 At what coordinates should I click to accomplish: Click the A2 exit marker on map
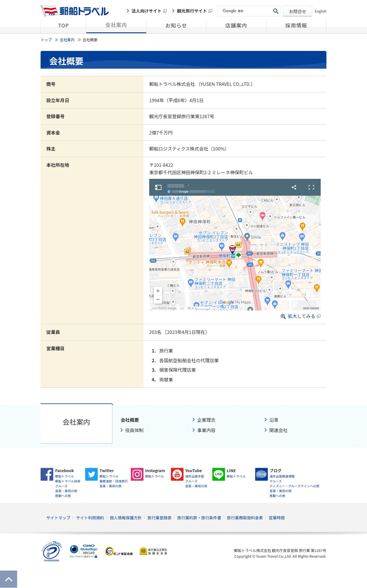187,252
